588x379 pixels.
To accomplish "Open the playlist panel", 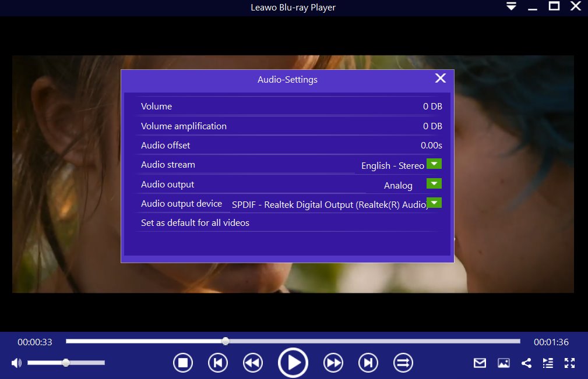I will (x=548, y=363).
